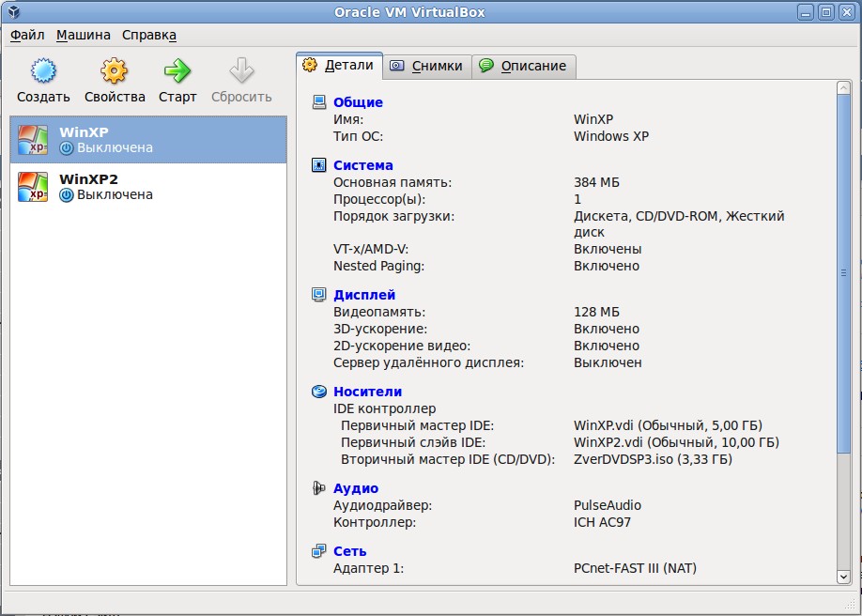The width and height of the screenshot is (862, 616).
Task: Click WinXP2 power status icon
Action: [x=67, y=195]
